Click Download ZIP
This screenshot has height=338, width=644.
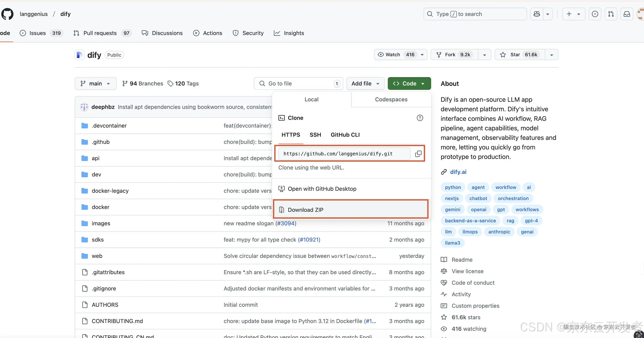(x=306, y=210)
